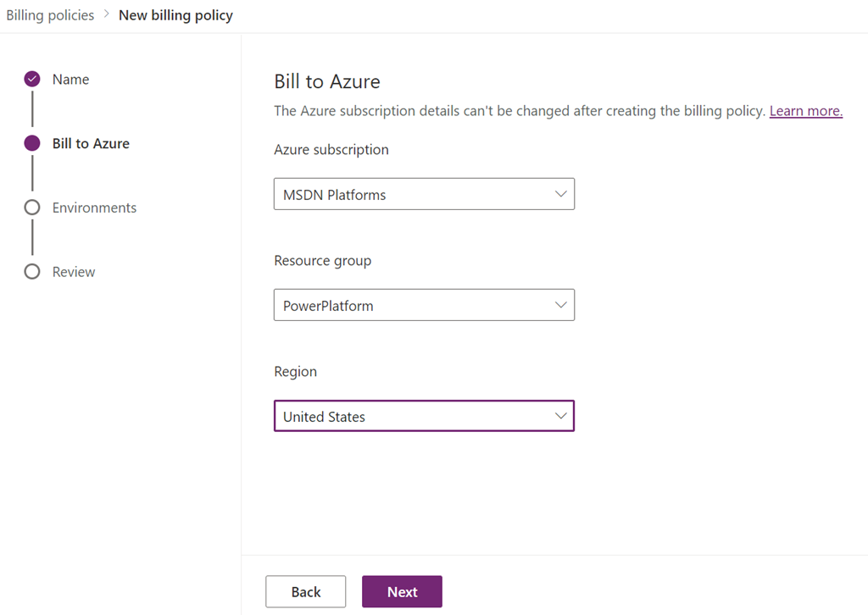Image resolution: width=868 pixels, height=615 pixels.
Task: Click the chevron arrow in Azure subscription box
Action: 560,194
